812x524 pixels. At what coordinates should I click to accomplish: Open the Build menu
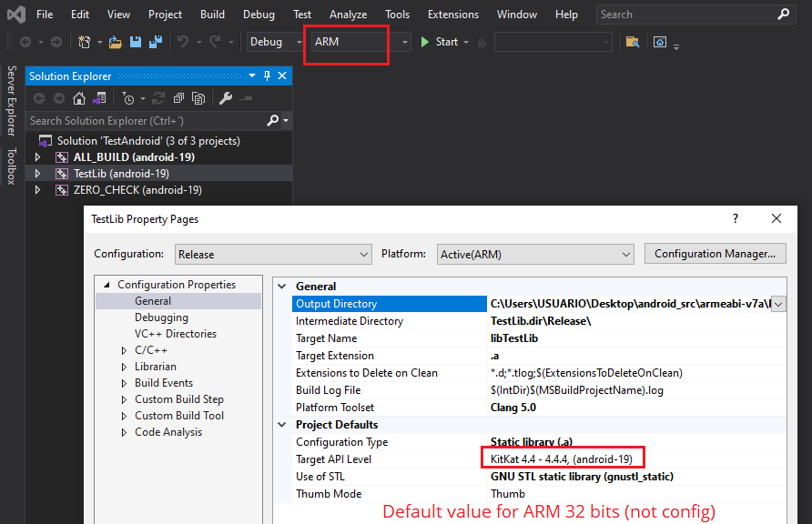212,15
